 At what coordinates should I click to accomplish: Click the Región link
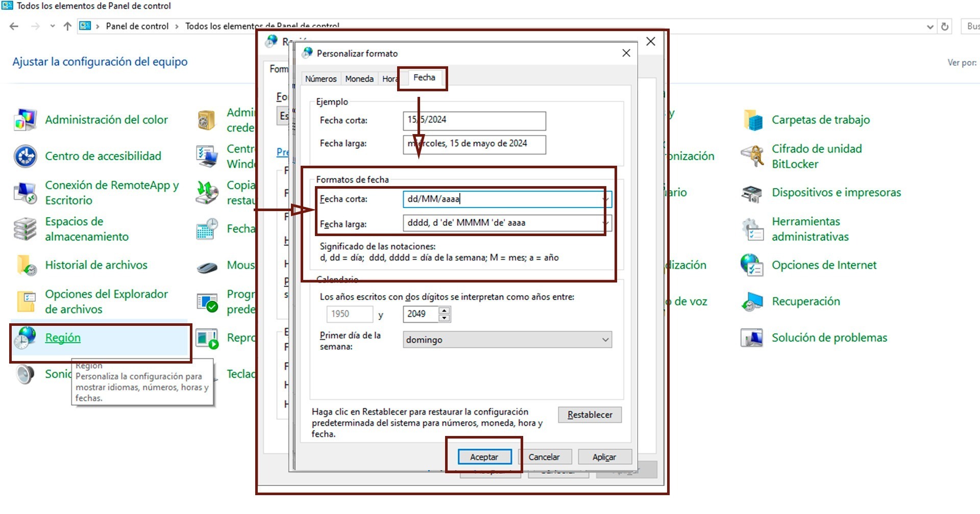tap(63, 338)
